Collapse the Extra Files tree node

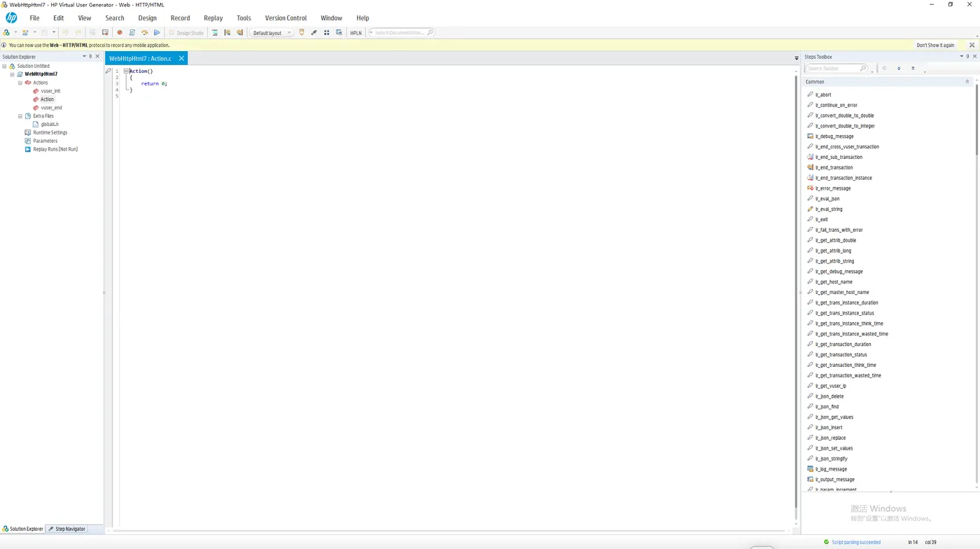(20, 116)
